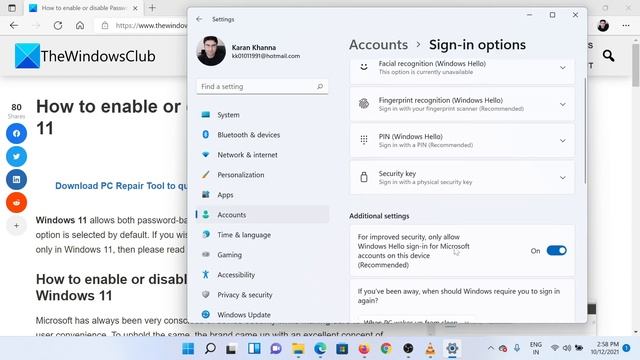Open VLC media player from taskbar
The image size is (640, 360).
tap(430, 349)
